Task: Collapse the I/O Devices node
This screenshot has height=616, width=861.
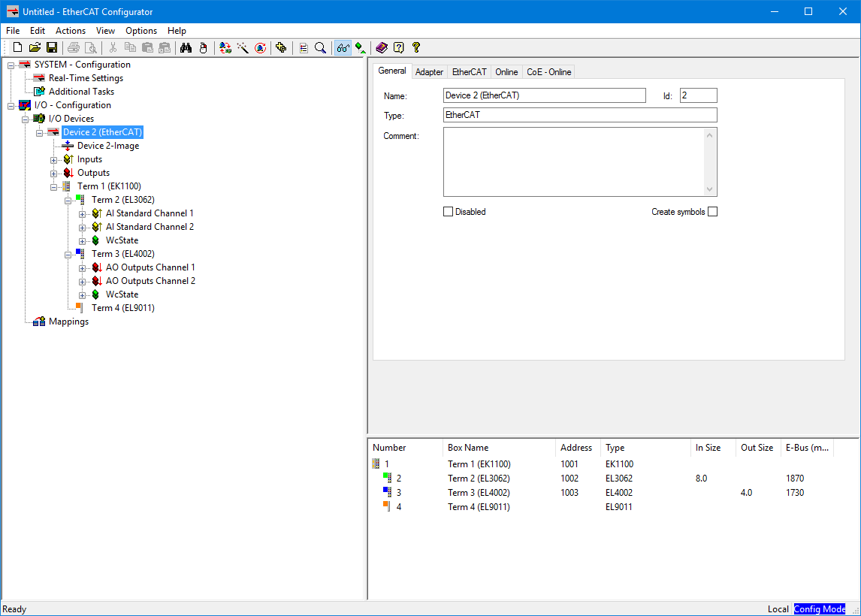Action: pos(25,119)
